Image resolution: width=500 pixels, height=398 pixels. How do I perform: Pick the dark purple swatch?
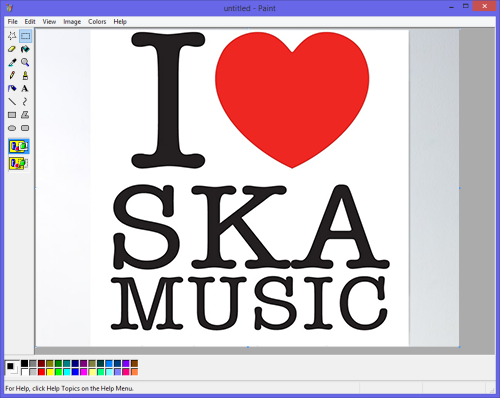coord(84,363)
